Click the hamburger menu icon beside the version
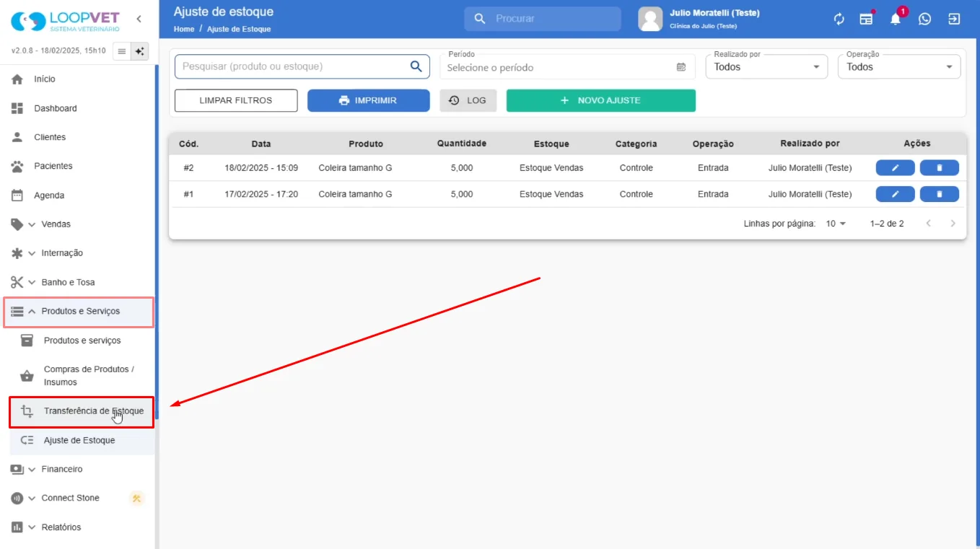Image resolution: width=980 pixels, height=549 pixels. [x=121, y=51]
